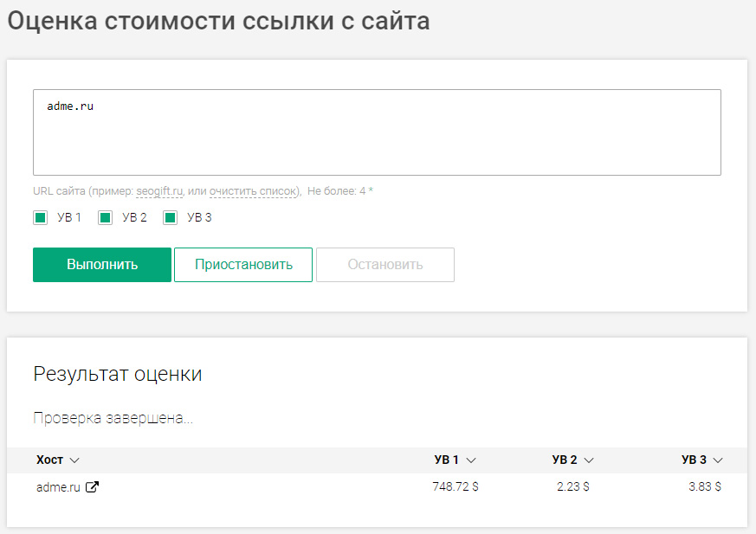Click the УВ 2 column header label
This screenshot has height=534, width=756.
click(x=565, y=460)
